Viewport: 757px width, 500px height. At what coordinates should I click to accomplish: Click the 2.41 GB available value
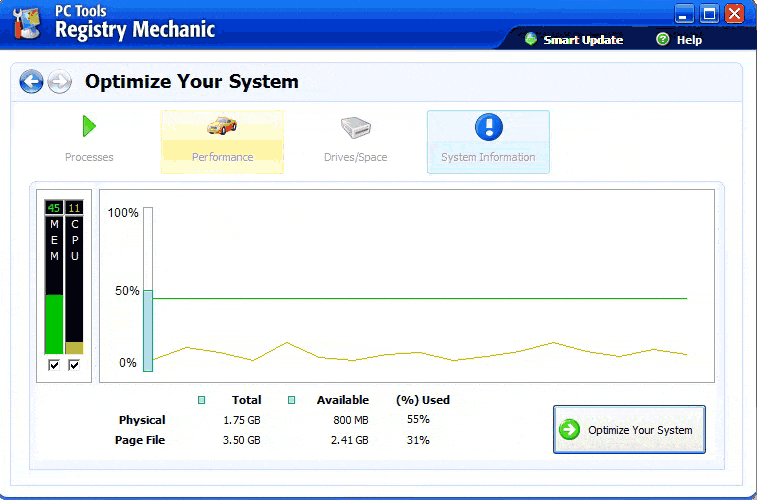[x=350, y=440]
